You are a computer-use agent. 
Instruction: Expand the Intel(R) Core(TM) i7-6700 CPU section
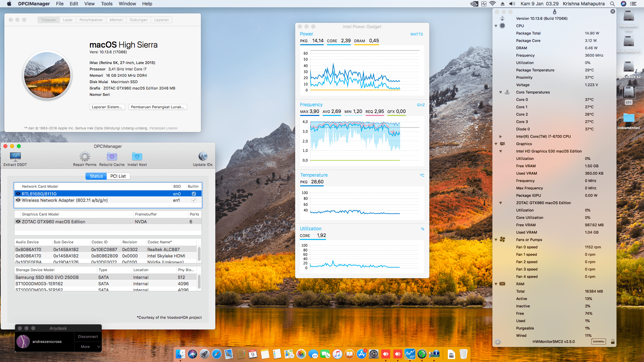(500, 136)
